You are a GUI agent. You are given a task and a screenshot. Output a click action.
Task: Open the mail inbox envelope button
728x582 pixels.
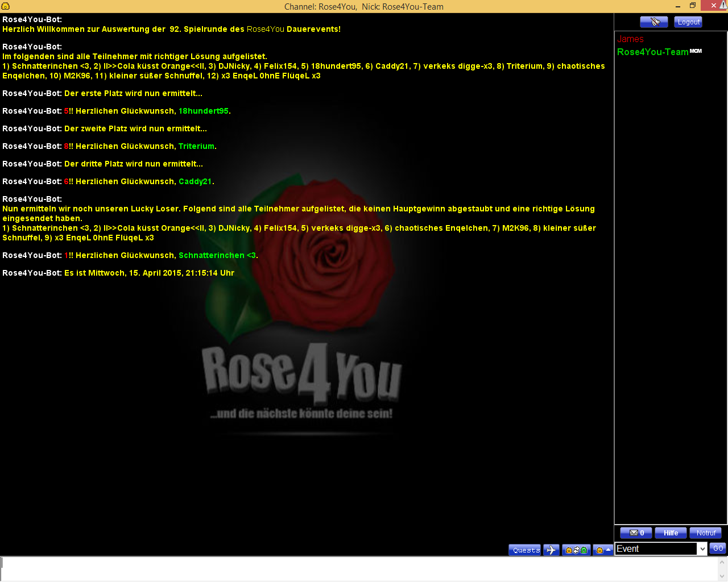636,533
